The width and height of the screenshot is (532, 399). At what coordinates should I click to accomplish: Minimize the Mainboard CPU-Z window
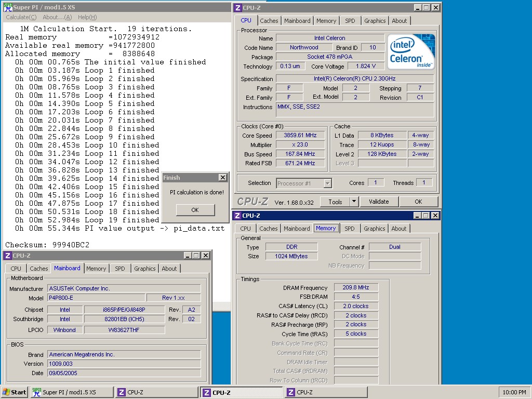[187, 256]
